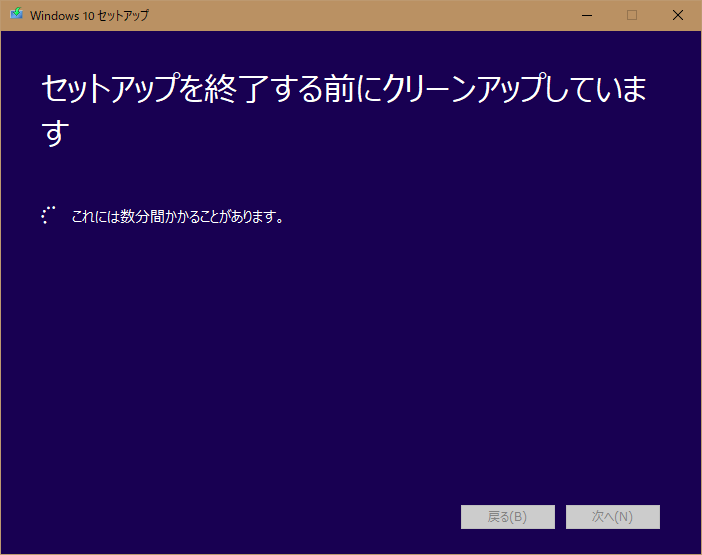The height and width of the screenshot is (555, 702).
Task: Click the spinning progress indicator dots
Action: (48, 216)
